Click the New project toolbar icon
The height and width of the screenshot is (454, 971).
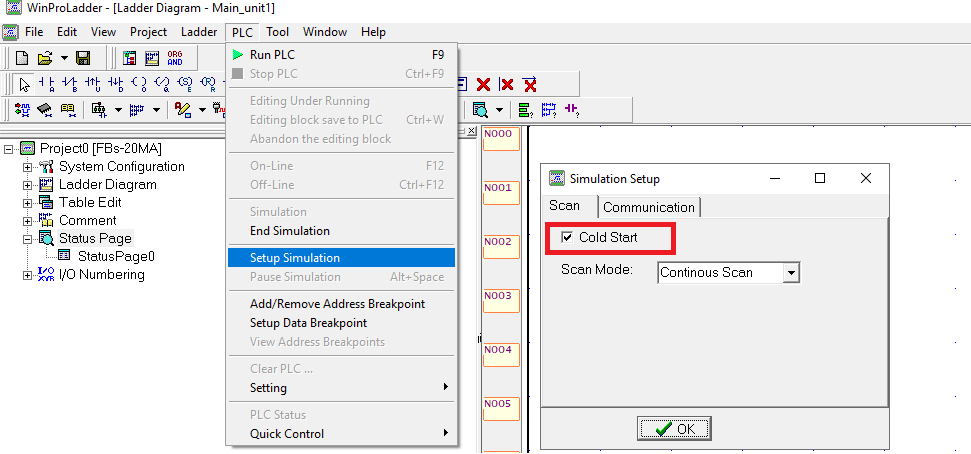(22, 58)
